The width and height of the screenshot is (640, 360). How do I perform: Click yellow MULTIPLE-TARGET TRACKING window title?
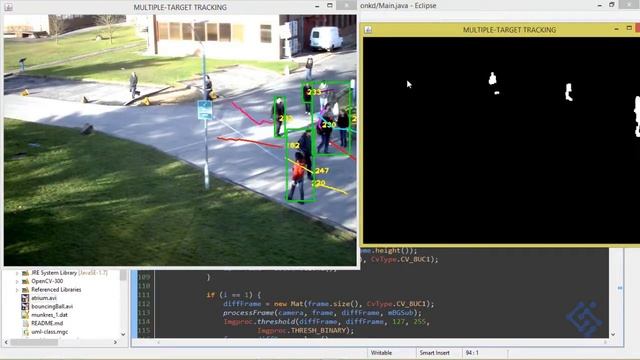(509, 30)
